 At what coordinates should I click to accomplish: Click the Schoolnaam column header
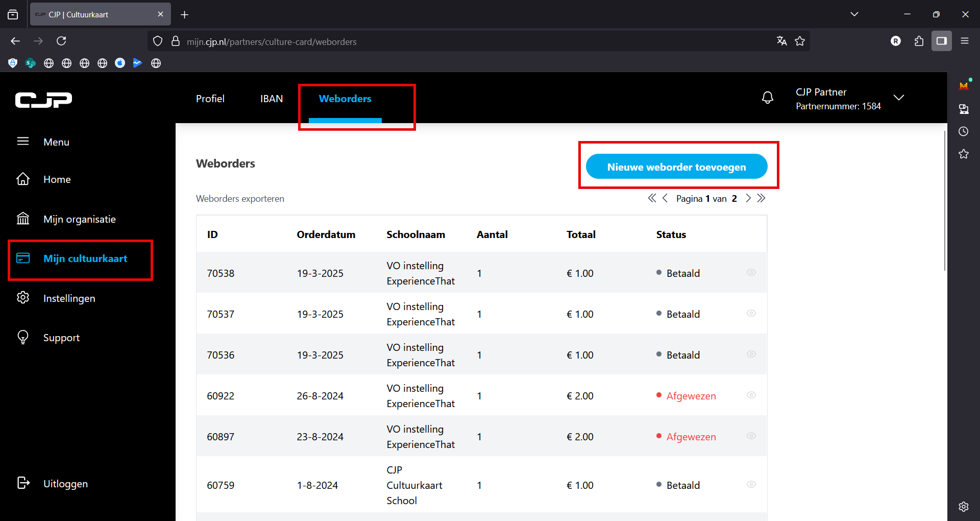click(415, 234)
